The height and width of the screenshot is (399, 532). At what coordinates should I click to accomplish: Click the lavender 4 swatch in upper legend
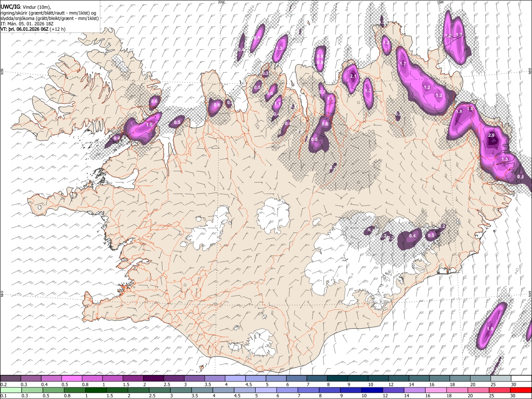click(x=235, y=378)
